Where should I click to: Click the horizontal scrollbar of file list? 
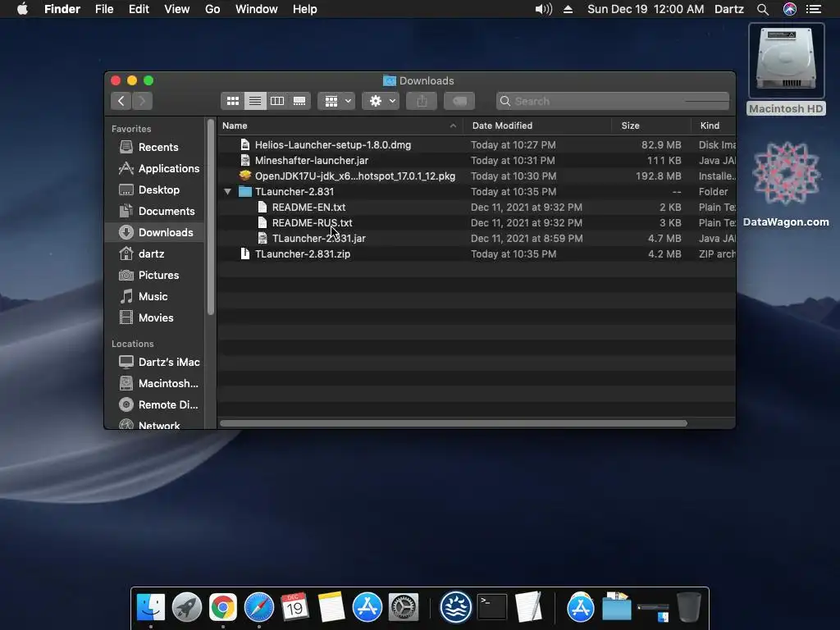point(453,423)
